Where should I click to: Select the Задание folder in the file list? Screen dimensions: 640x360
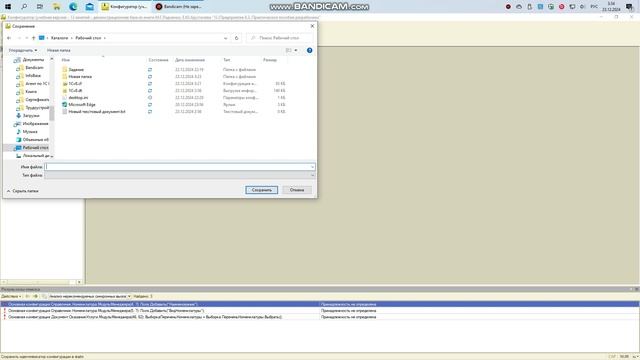click(x=76, y=70)
